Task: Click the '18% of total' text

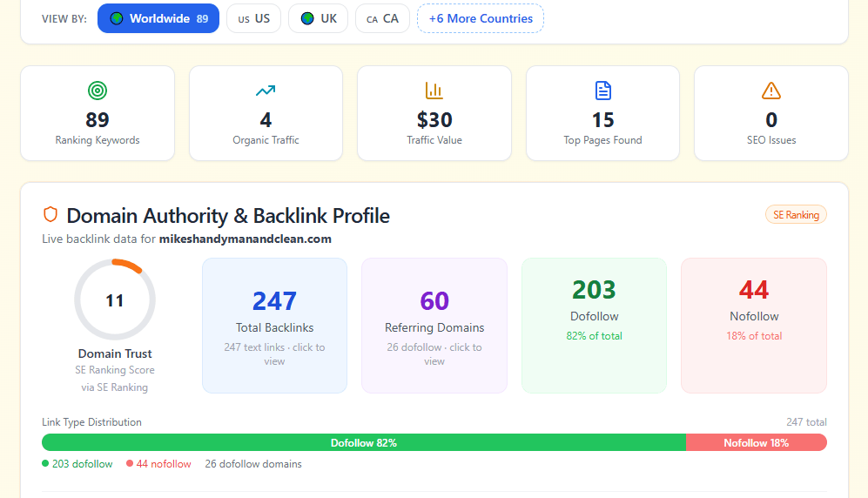Action: pos(754,336)
